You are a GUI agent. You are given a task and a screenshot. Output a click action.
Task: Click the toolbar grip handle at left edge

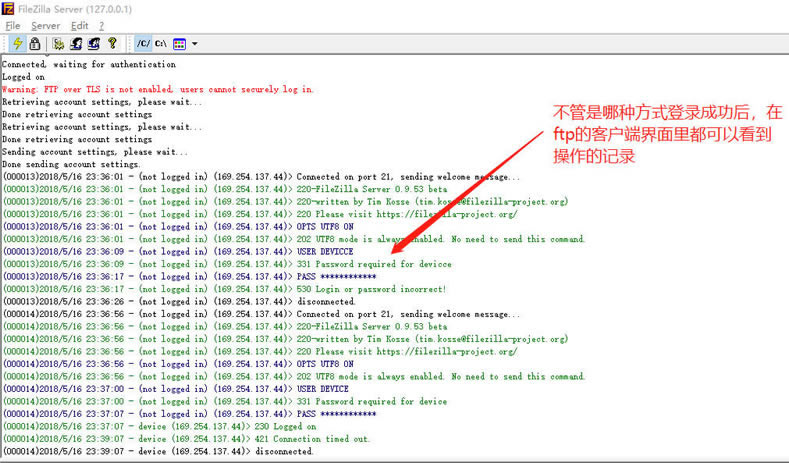5,44
